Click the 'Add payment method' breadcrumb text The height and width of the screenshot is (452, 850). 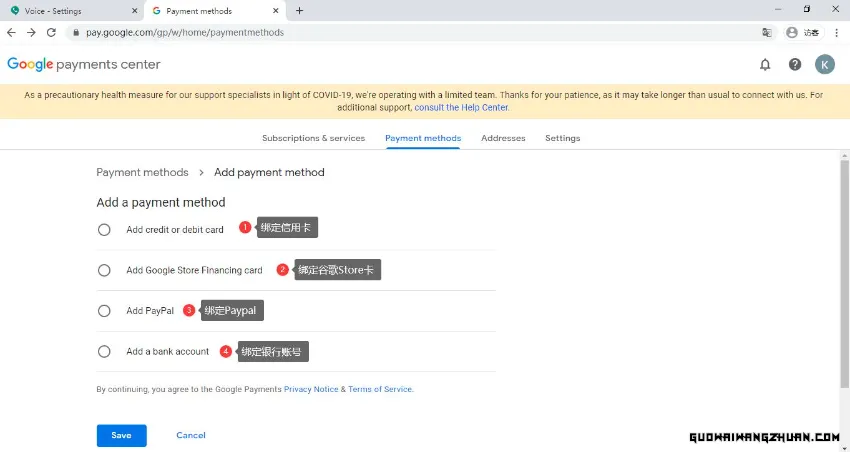pyautogui.click(x=269, y=172)
